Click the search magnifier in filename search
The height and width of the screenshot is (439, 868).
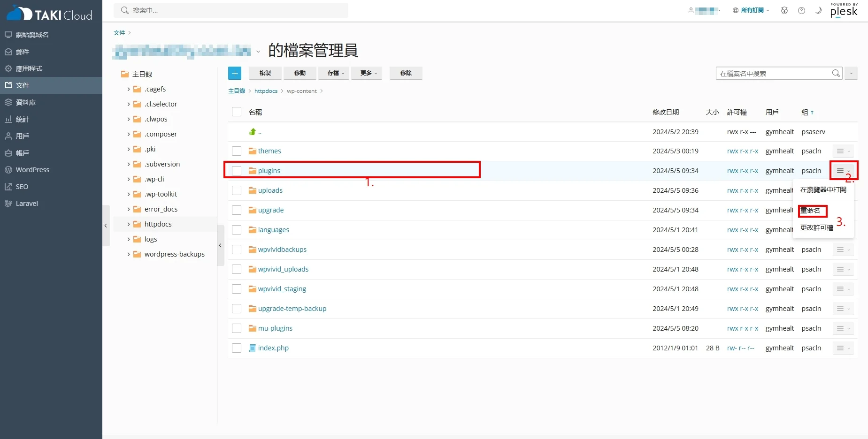[x=836, y=73]
